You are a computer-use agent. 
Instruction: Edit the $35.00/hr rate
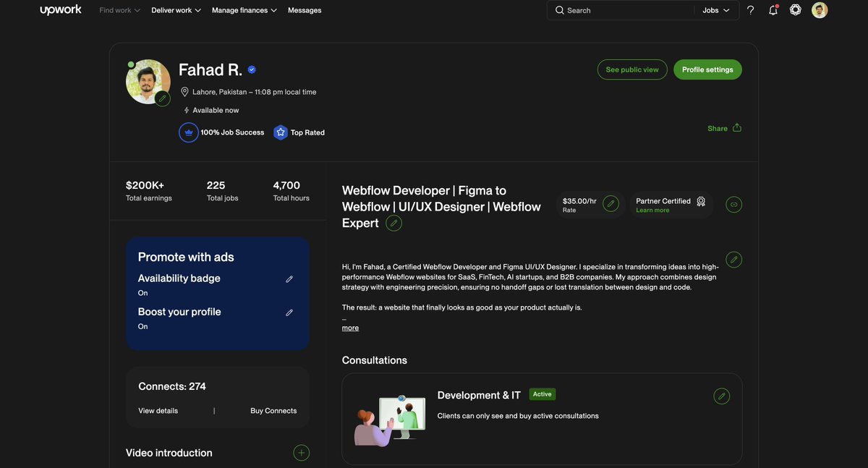(611, 204)
